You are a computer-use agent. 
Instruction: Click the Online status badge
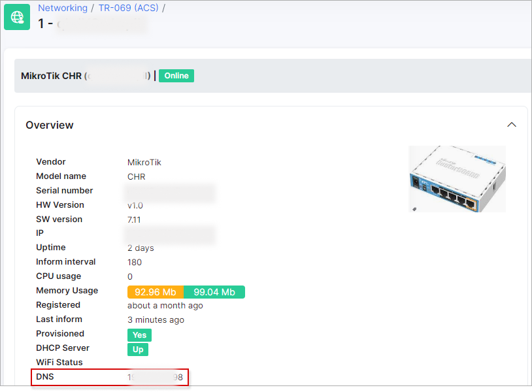click(176, 76)
